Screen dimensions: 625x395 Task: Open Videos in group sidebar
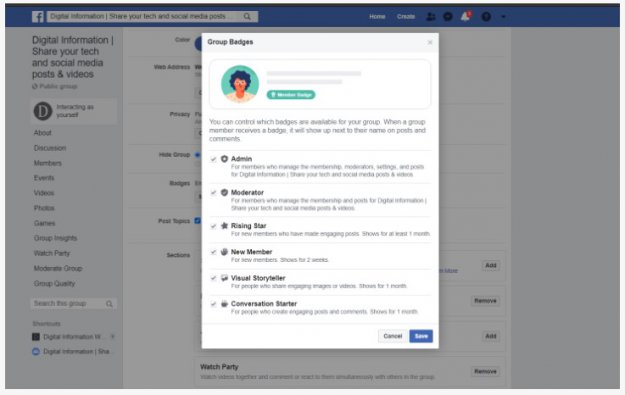point(44,193)
